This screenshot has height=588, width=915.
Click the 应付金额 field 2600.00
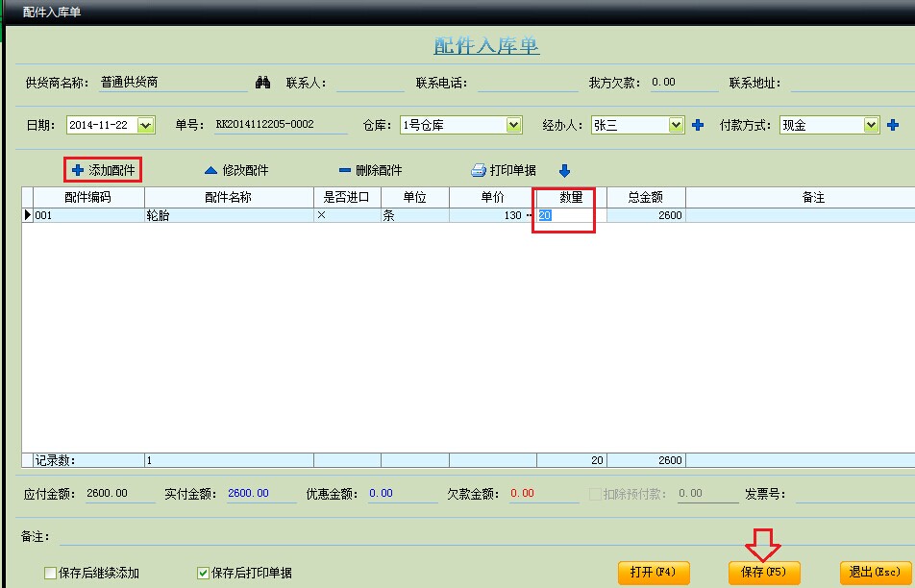click(x=120, y=494)
